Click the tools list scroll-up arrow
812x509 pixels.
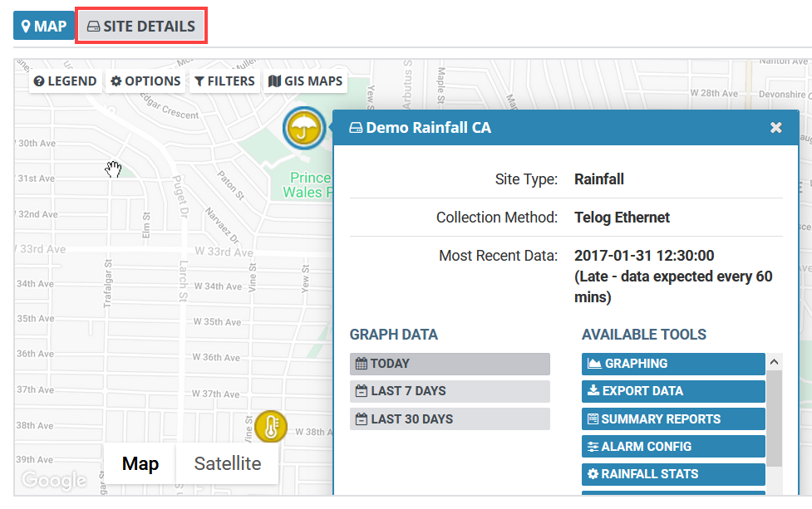point(775,362)
